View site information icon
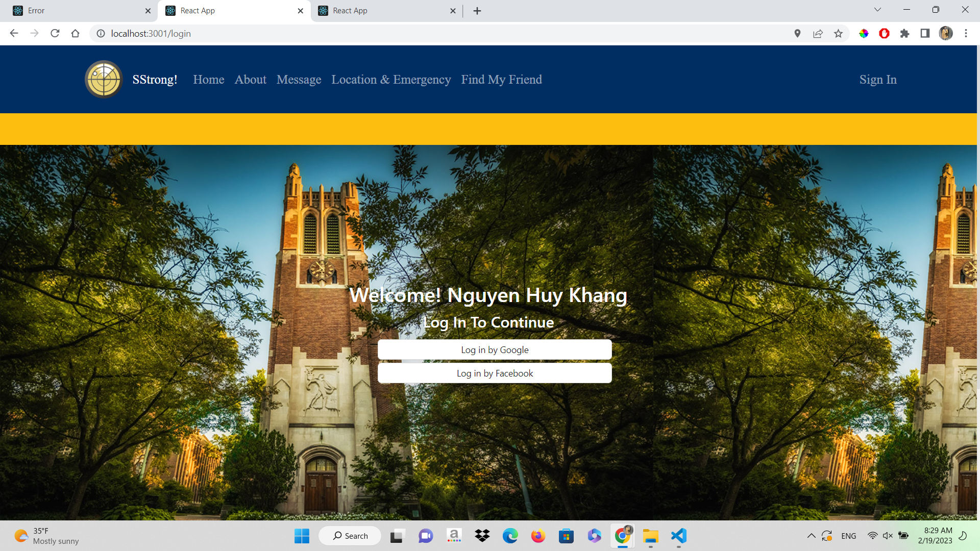 (101, 34)
